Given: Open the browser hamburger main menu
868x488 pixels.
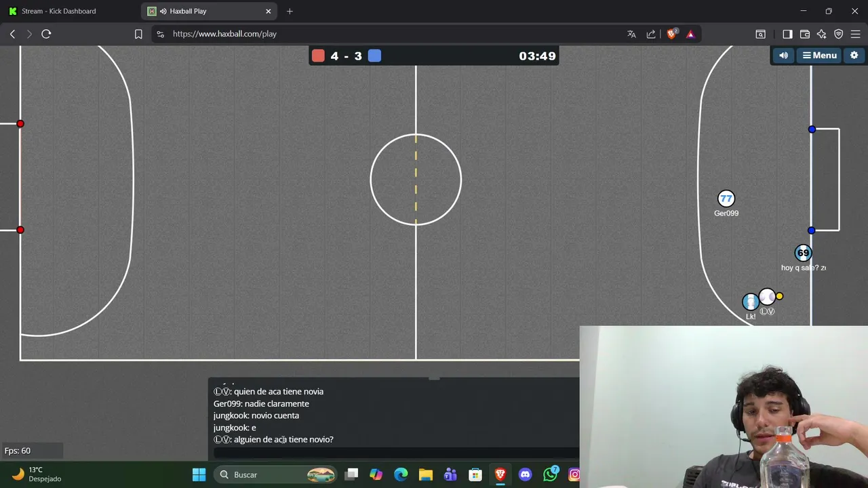Looking at the screenshot, I should pos(856,34).
